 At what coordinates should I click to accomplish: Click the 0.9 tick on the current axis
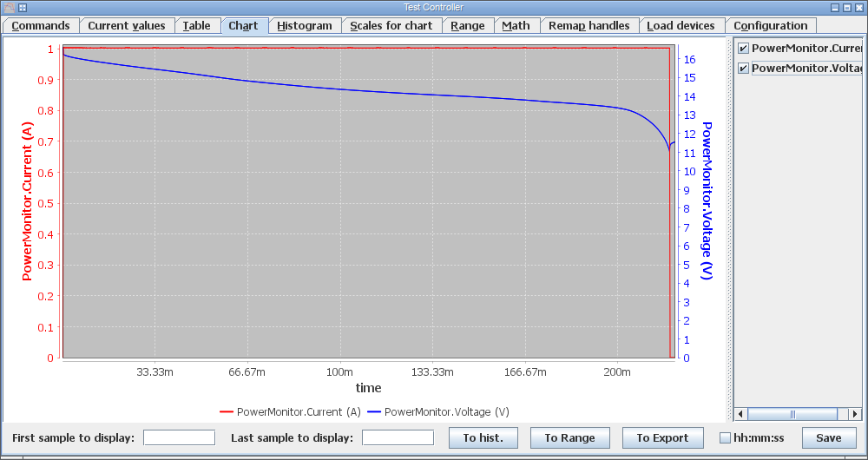coord(47,80)
